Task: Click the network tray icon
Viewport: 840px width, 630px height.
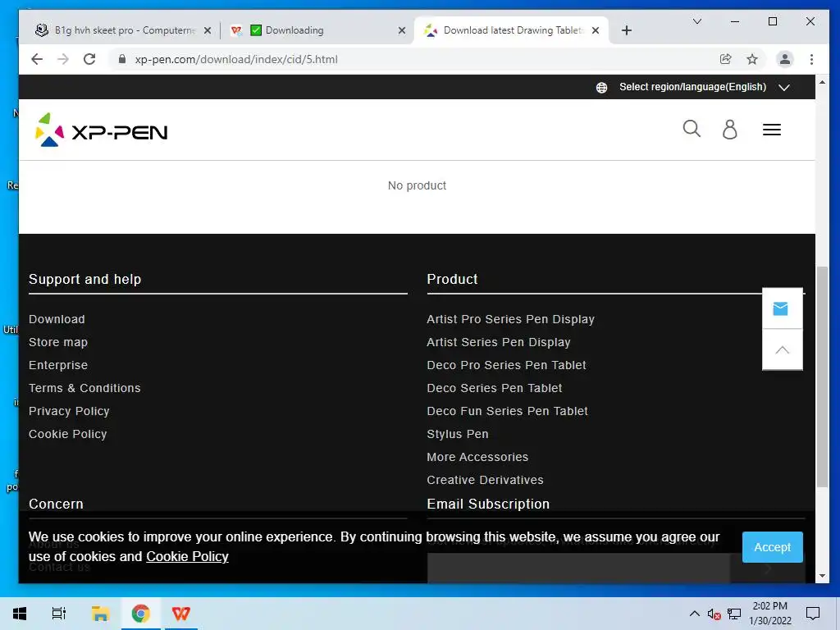Action: [x=734, y=614]
